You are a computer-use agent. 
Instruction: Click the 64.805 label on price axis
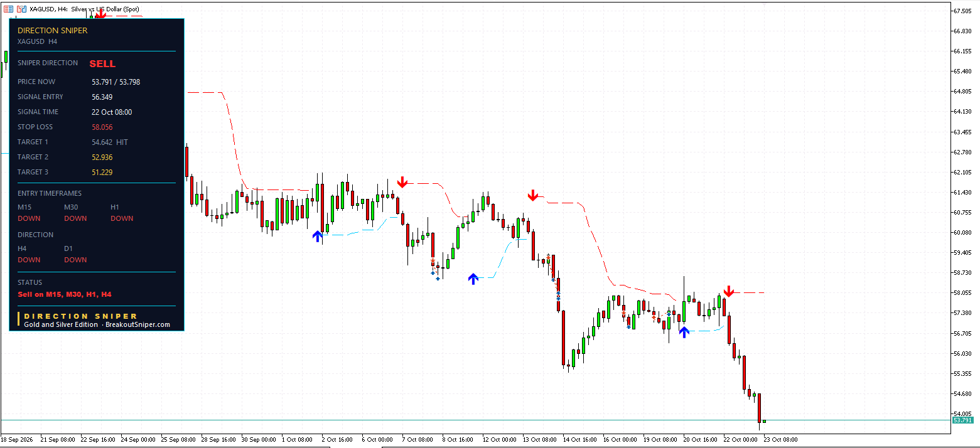pos(962,91)
